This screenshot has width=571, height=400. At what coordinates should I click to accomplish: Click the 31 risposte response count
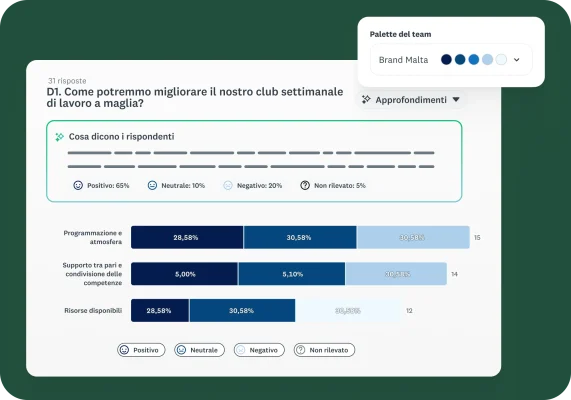(x=67, y=81)
